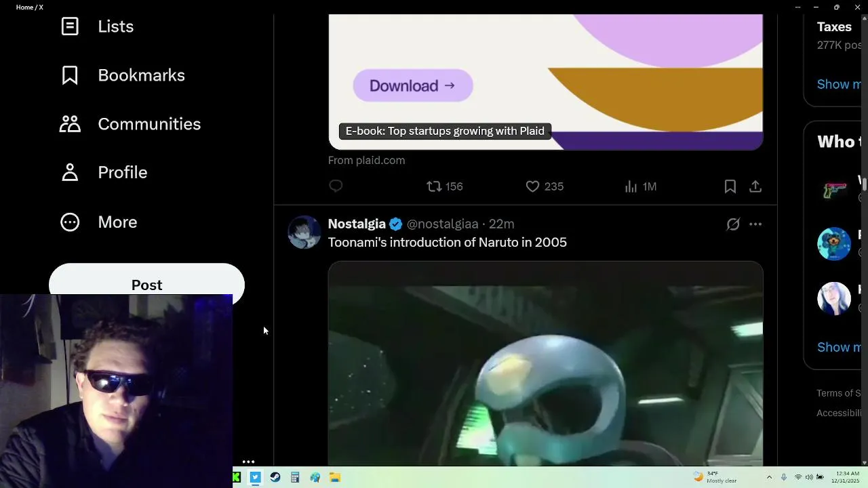Screen dimensions: 868x488
Task: Click the Download button in the Plaid ad
Action: tap(412, 85)
